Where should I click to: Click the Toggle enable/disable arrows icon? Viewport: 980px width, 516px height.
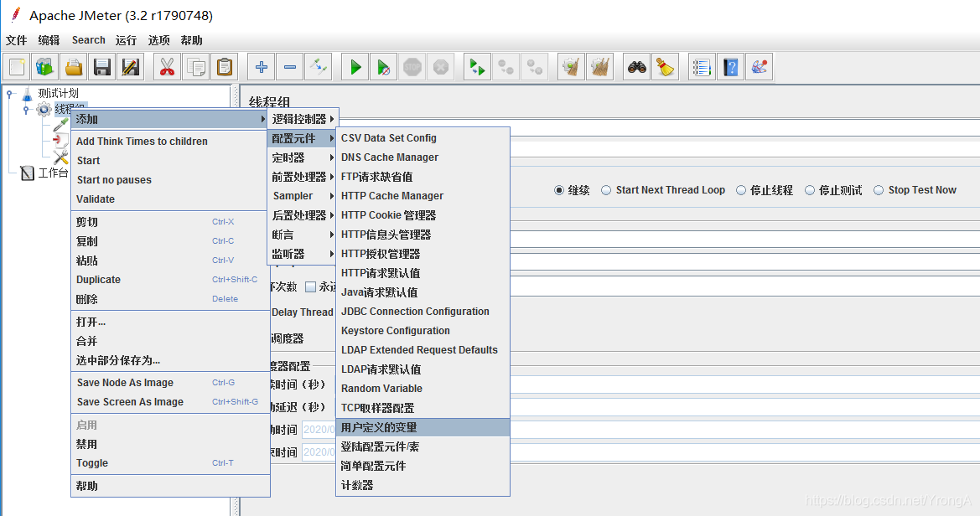(318, 67)
